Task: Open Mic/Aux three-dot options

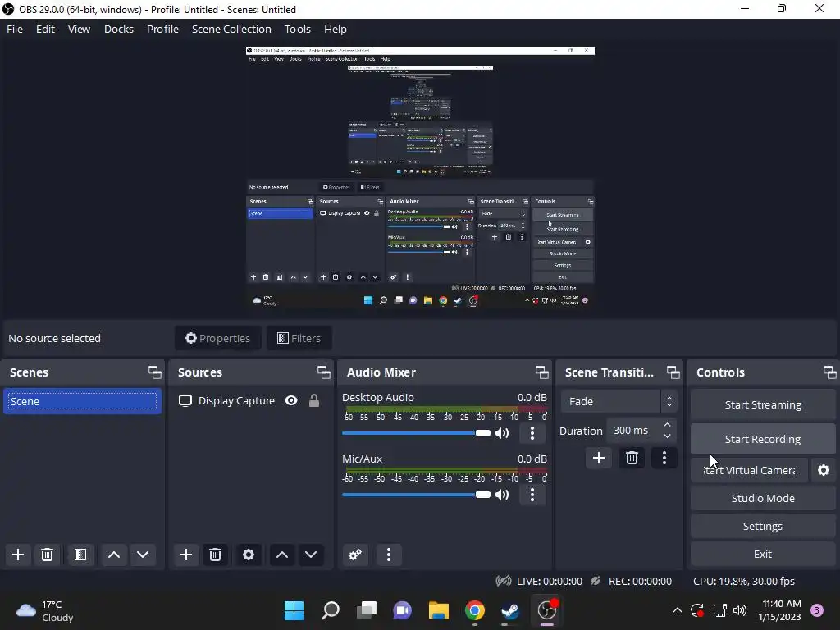Action: click(532, 495)
